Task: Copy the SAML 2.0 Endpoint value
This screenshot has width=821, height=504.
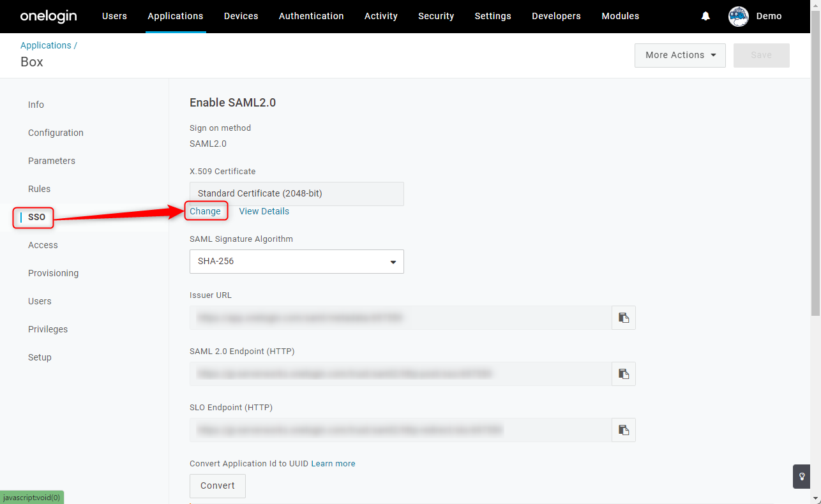Action: pyautogui.click(x=624, y=374)
